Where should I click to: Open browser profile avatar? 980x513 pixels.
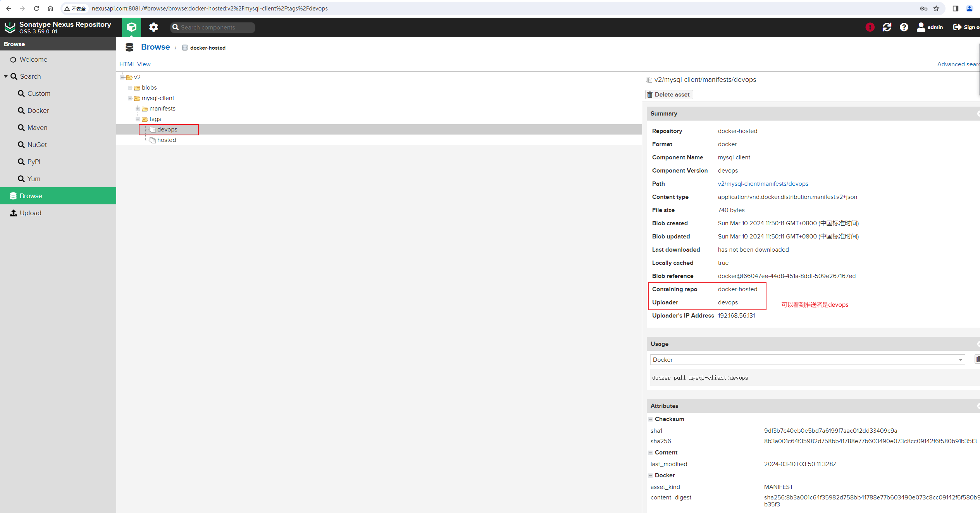click(970, 8)
